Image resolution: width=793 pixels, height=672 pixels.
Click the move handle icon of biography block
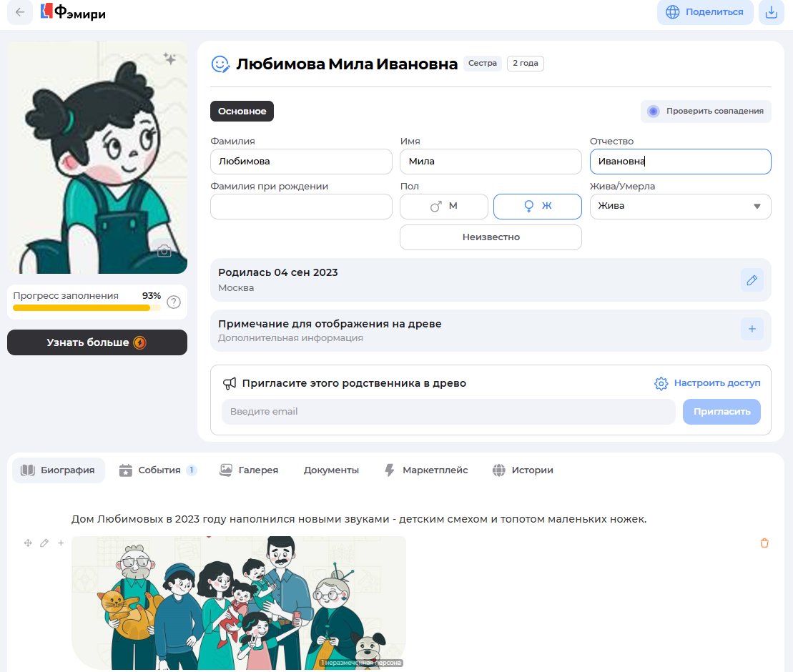coord(28,543)
